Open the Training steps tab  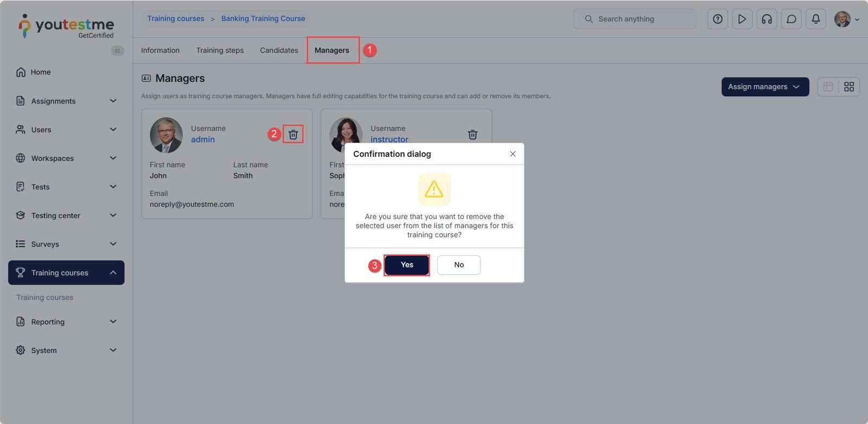click(220, 50)
